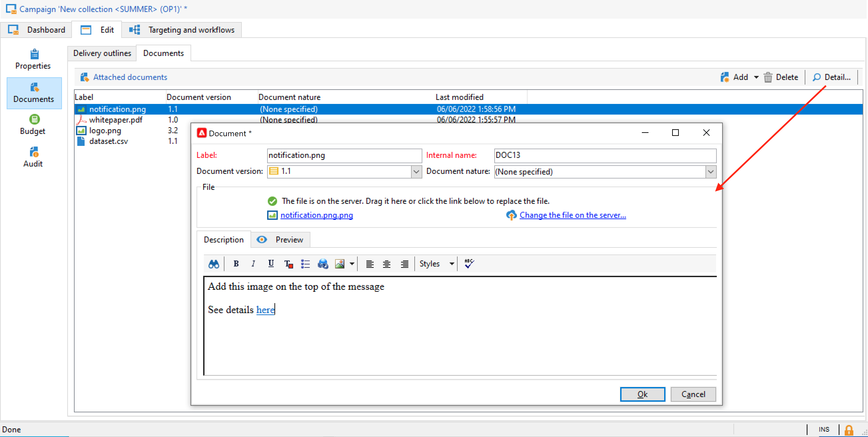Screen dimensions: 868x437
Task: Click the binoculars find icon
Action: pyautogui.click(x=214, y=264)
